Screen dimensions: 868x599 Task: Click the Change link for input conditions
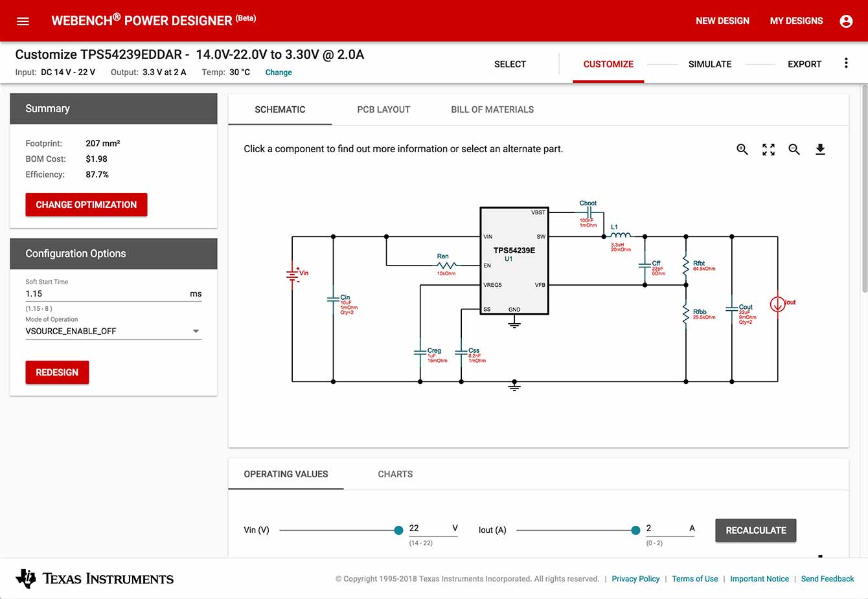click(x=279, y=73)
